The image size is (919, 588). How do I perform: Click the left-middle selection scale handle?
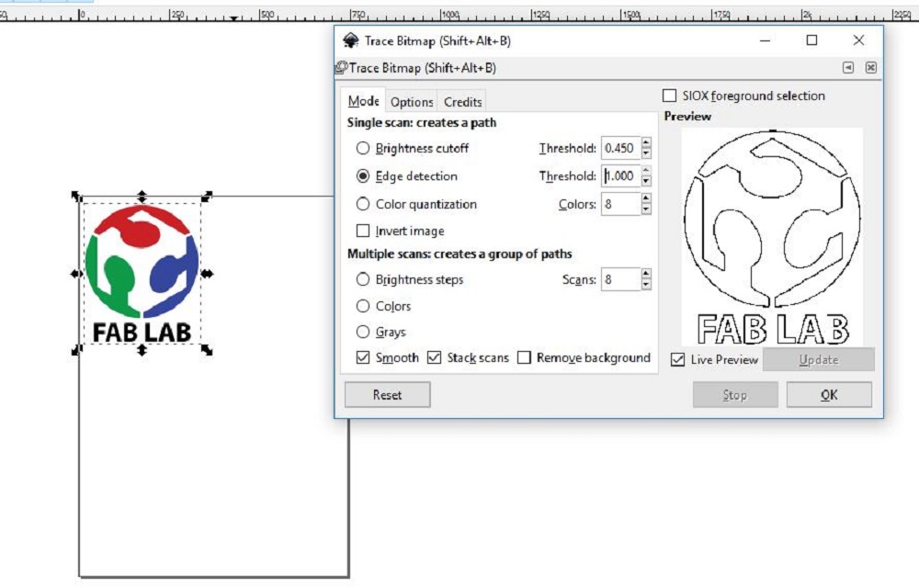click(77, 274)
